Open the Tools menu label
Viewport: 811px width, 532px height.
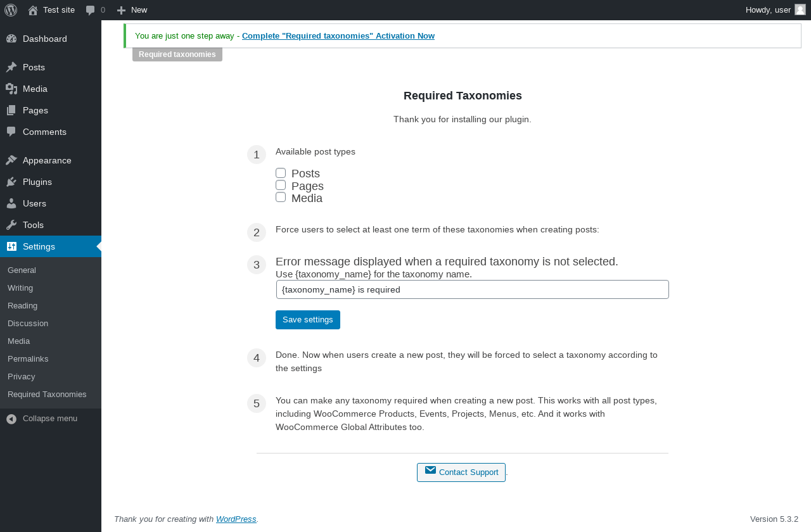[x=33, y=225]
